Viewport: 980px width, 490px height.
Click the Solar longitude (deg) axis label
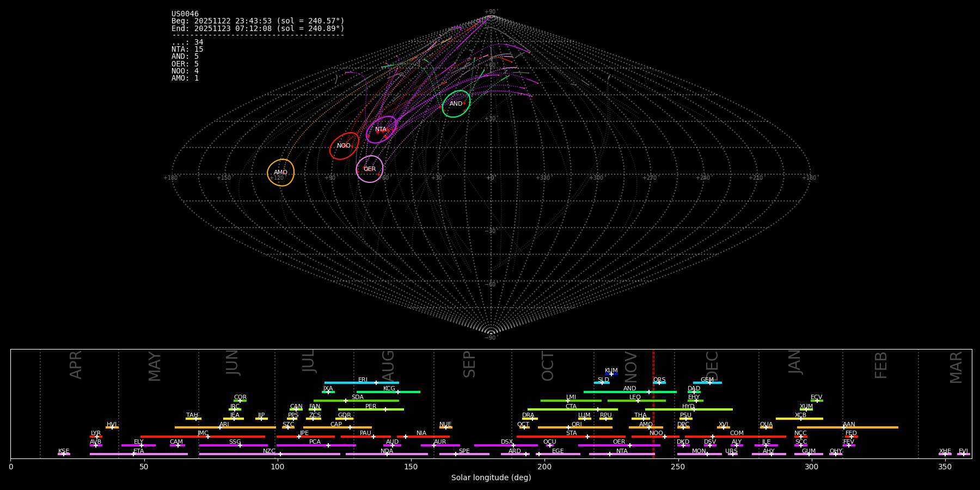pos(491,478)
